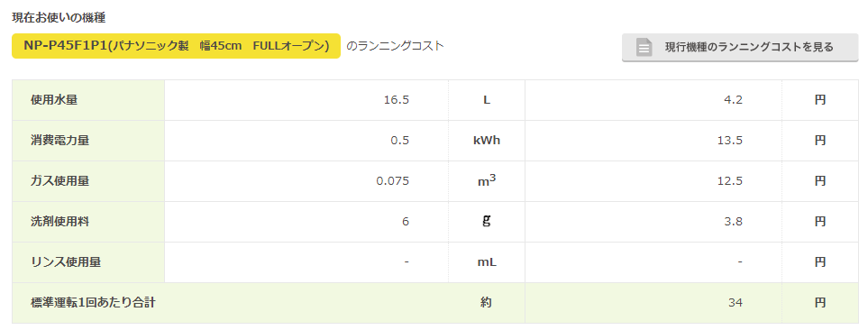This screenshot has height=330, width=868.
Task: Click the kWh unit cell
Action: [x=487, y=141]
